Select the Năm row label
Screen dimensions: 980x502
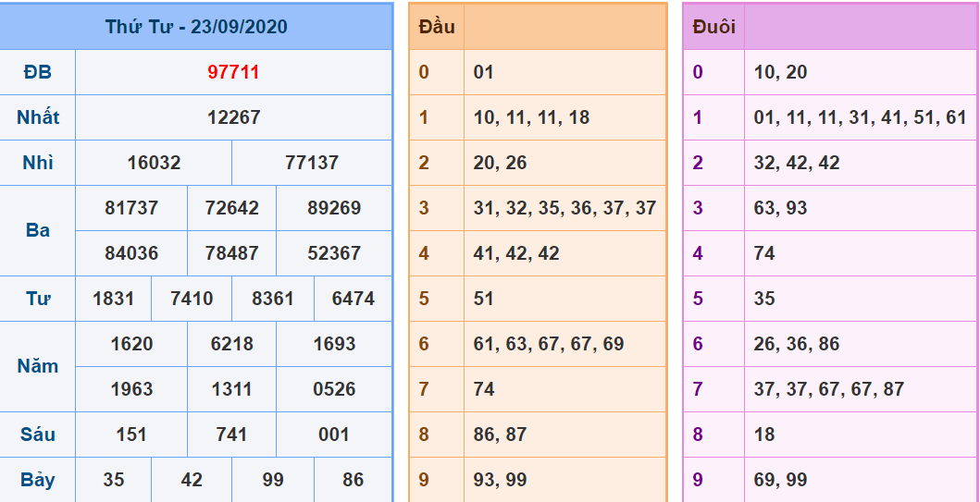(38, 366)
